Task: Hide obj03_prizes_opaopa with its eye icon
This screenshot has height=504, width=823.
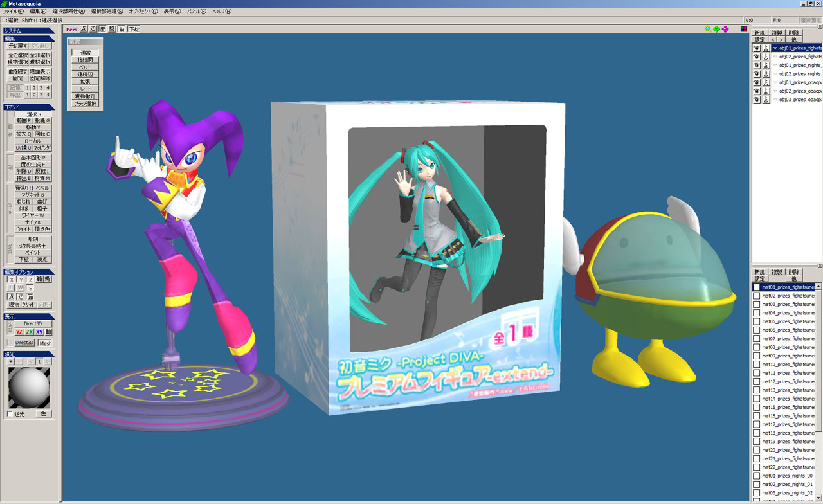Action: pos(757,100)
